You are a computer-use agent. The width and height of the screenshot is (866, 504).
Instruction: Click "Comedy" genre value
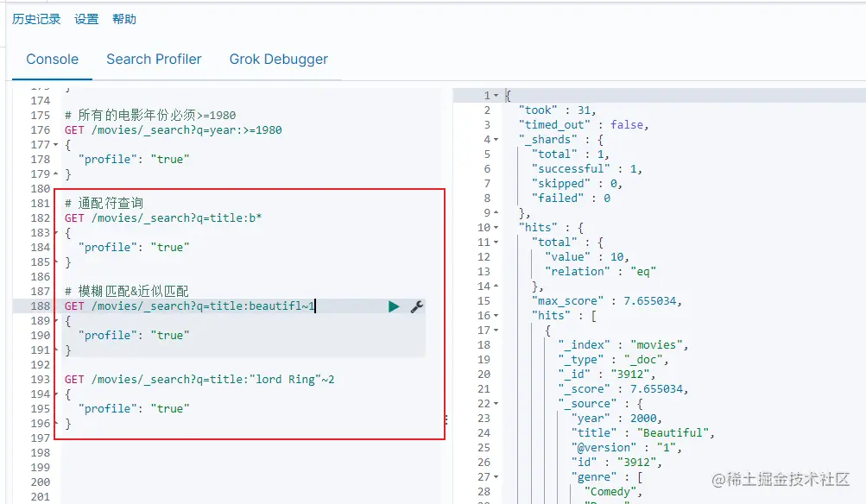click(610, 491)
